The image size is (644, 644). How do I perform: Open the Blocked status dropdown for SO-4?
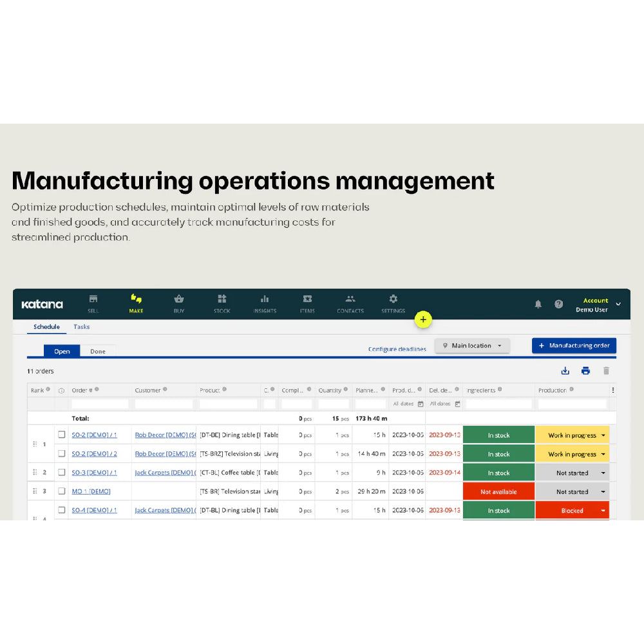(x=572, y=511)
